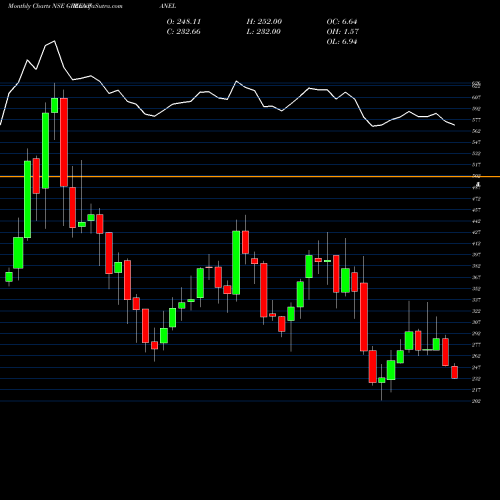Select the tallest red candle falling from 607
The width and height of the screenshot is (500, 500).
click(x=64, y=142)
